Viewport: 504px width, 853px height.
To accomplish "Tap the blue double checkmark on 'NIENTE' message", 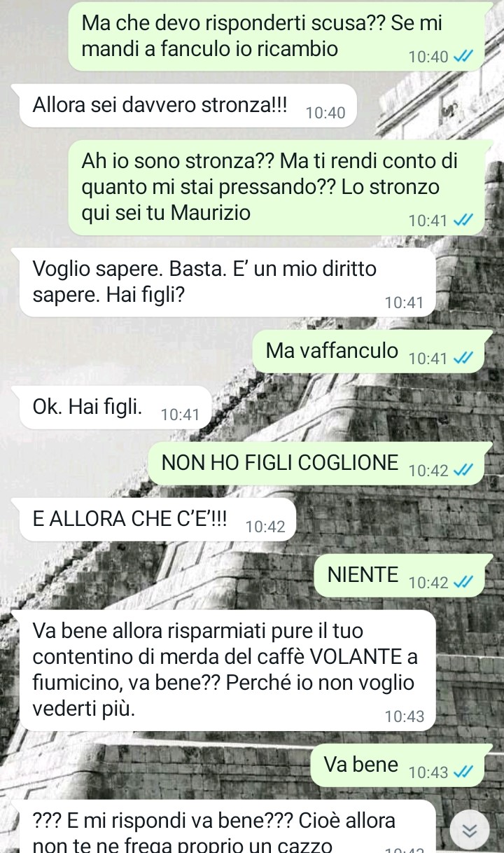I will tap(463, 583).
